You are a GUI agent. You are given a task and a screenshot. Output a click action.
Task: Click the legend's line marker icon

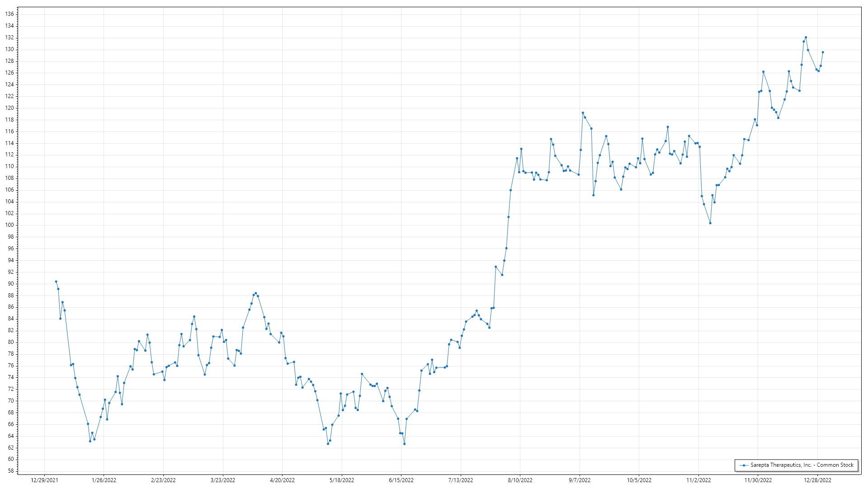(x=744, y=465)
